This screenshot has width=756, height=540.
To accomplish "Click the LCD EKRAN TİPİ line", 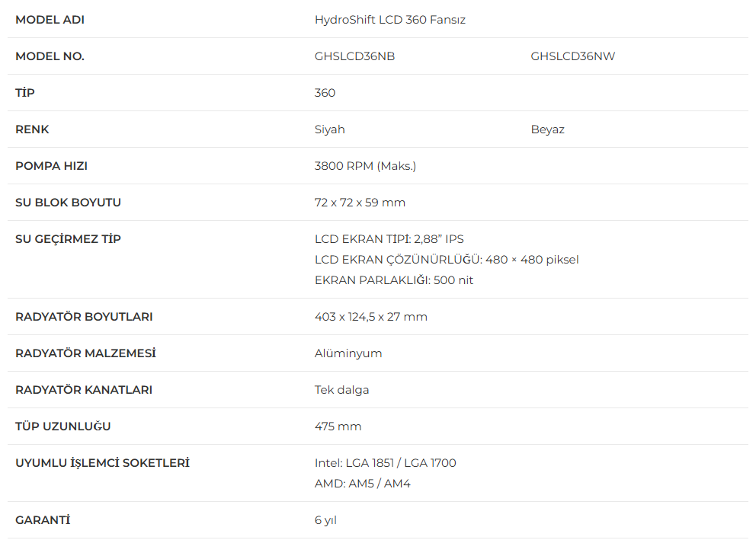I will point(389,239).
